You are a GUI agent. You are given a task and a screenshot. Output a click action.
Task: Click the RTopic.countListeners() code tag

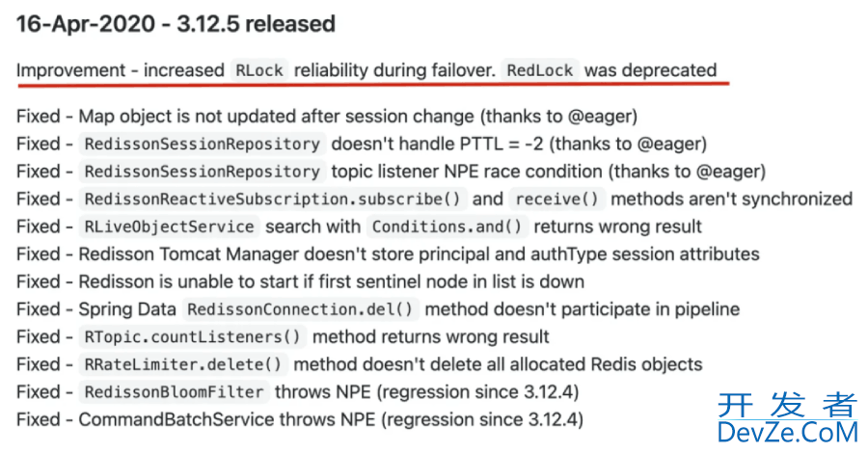(x=192, y=336)
